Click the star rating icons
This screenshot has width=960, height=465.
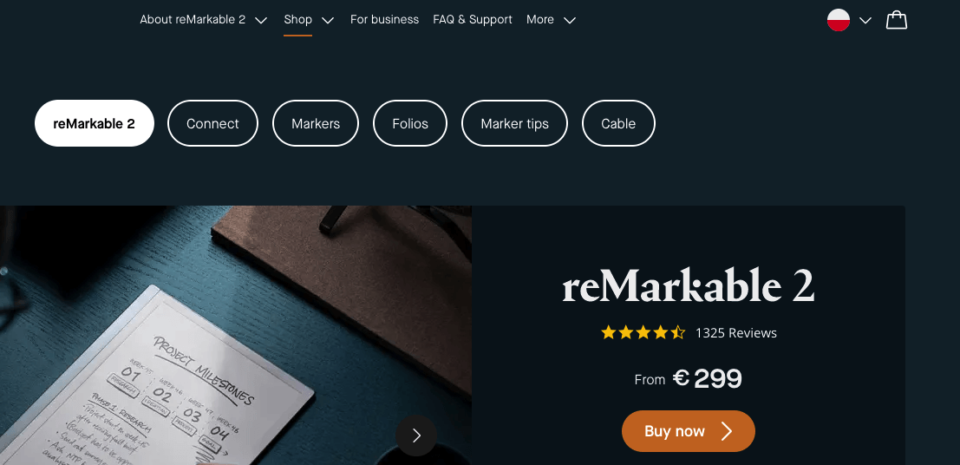coord(643,333)
